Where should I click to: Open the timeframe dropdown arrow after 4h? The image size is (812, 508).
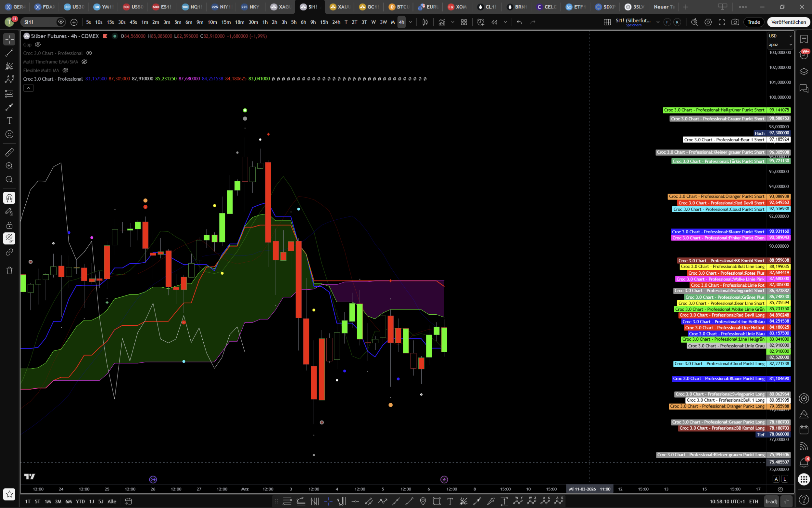pyautogui.click(x=411, y=22)
